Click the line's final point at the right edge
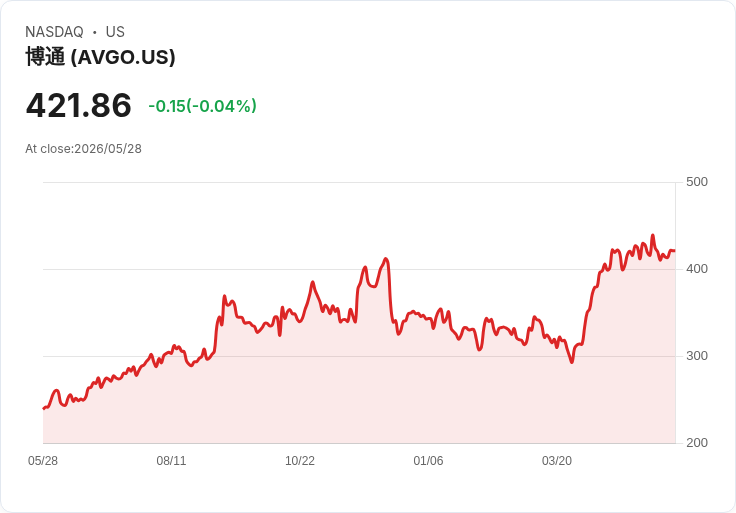Screen dimensions: 736x513 tap(675, 251)
